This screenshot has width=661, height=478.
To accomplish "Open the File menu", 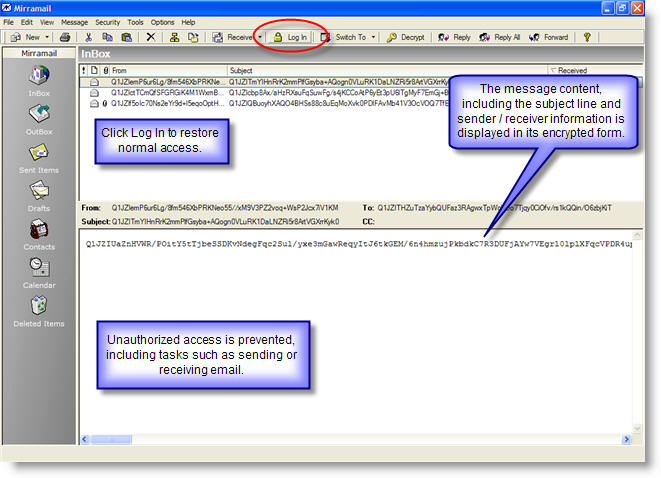I will (8, 22).
